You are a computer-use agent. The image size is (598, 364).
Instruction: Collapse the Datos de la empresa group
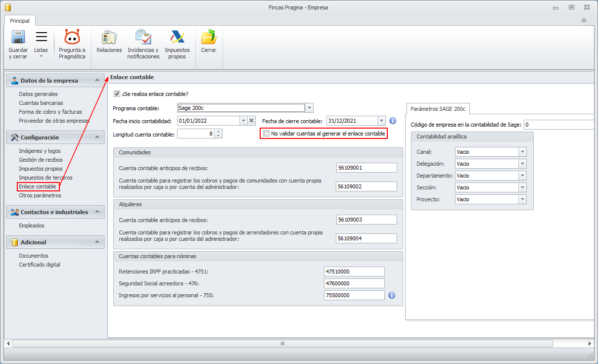pyautogui.click(x=97, y=80)
